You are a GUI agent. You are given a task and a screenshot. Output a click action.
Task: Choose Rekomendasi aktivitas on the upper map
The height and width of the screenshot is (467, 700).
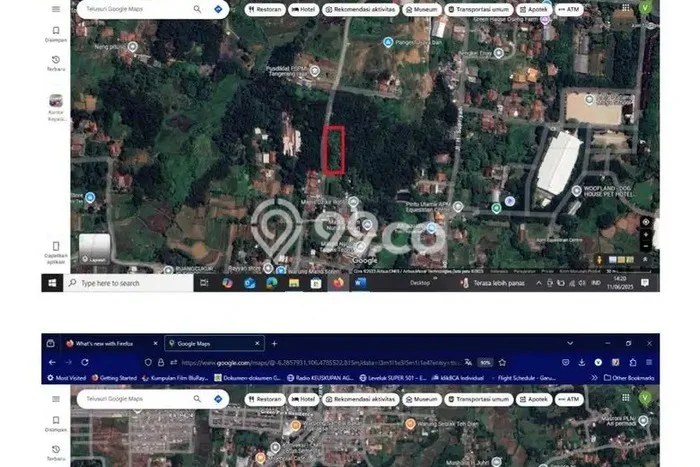(x=360, y=9)
